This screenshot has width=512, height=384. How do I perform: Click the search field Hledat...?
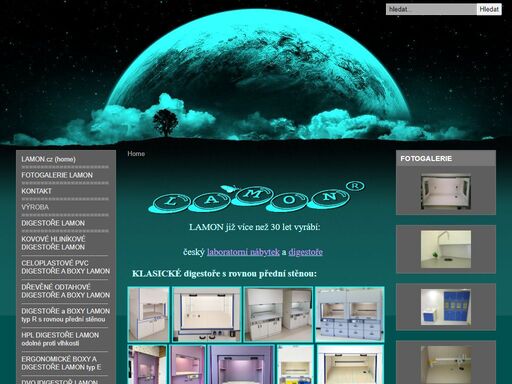tap(431, 9)
